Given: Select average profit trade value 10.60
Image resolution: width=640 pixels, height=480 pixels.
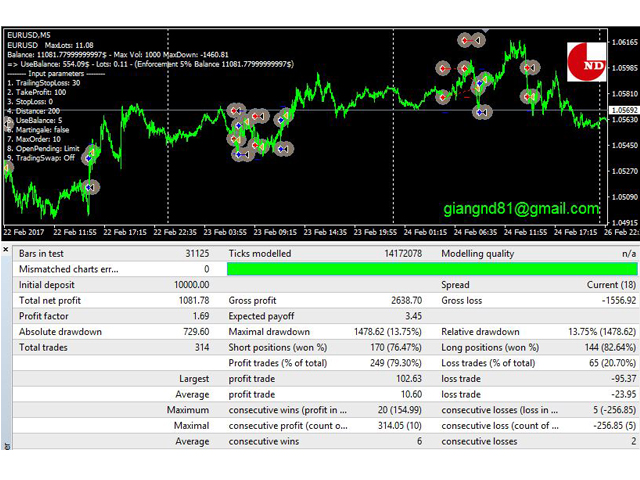Looking at the screenshot, I should [411, 394].
